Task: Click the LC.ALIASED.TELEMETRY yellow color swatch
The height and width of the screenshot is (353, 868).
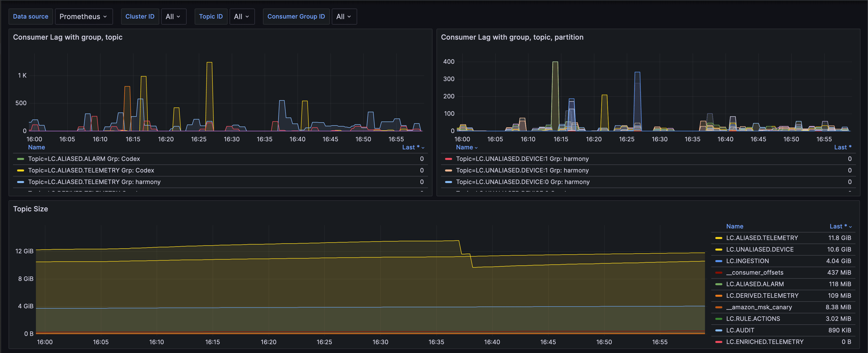Action: [x=718, y=238]
